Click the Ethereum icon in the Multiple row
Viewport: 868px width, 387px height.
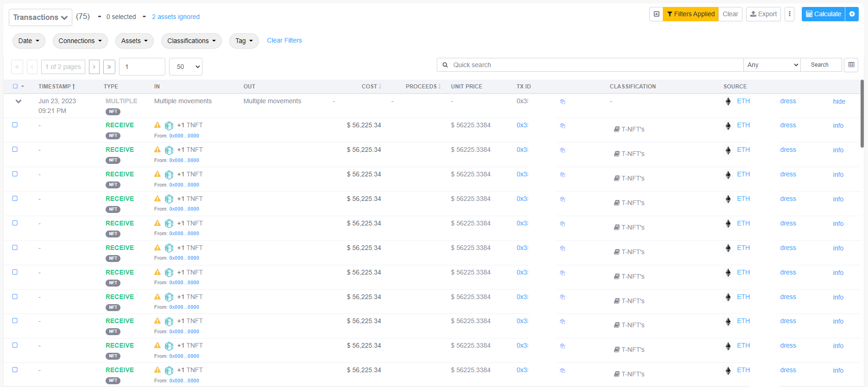click(x=728, y=101)
